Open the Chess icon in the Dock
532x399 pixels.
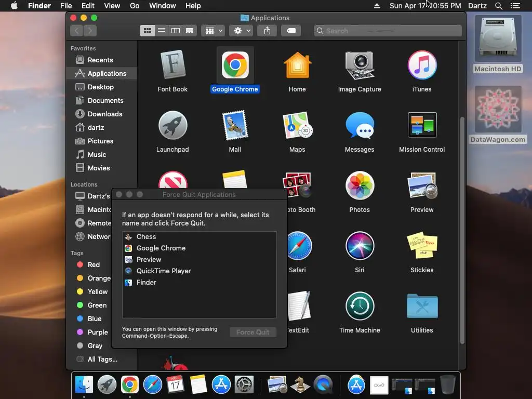(300, 385)
